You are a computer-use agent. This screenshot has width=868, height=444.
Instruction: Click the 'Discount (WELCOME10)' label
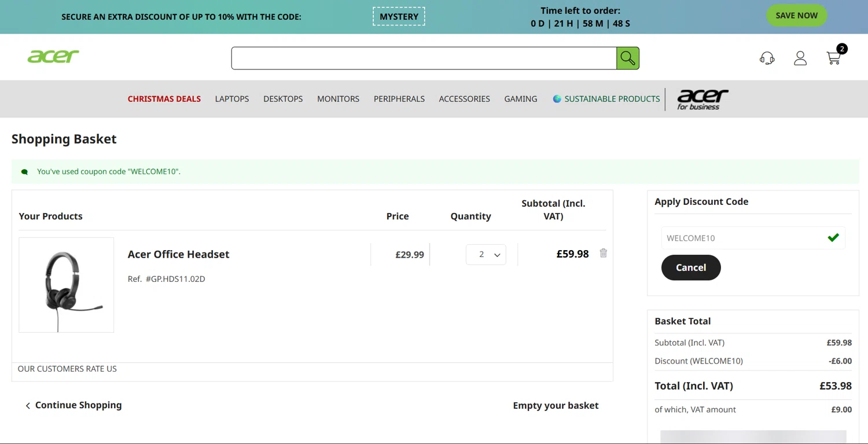tap(698, 361)
